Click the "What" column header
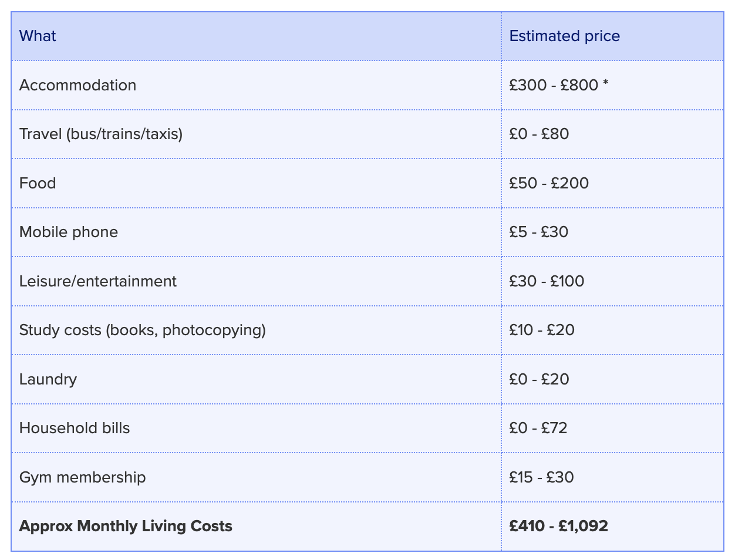The height and width of the screenshot is (560, 735). (x=38, y=36)
